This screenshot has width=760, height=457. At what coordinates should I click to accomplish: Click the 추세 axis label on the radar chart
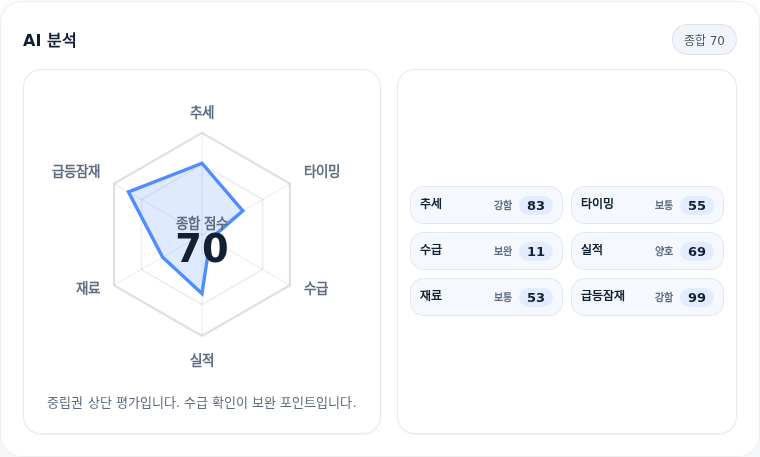click(202, 112)
